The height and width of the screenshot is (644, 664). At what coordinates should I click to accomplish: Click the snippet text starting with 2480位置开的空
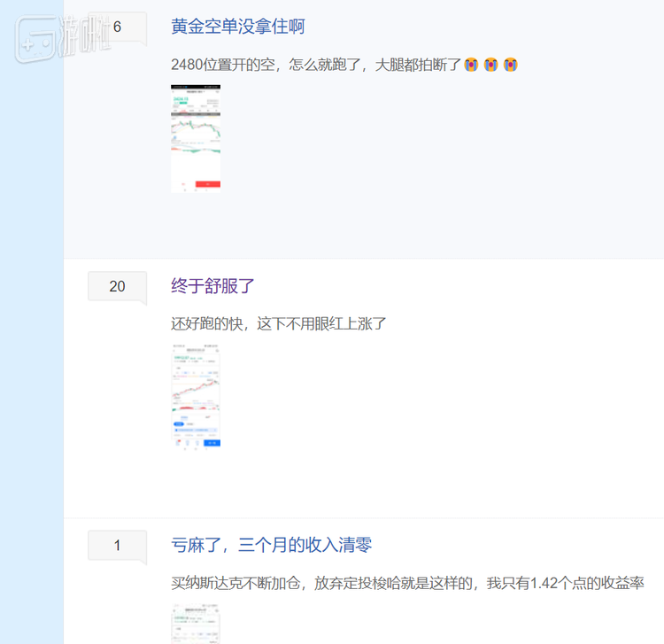tap(316, 65)
